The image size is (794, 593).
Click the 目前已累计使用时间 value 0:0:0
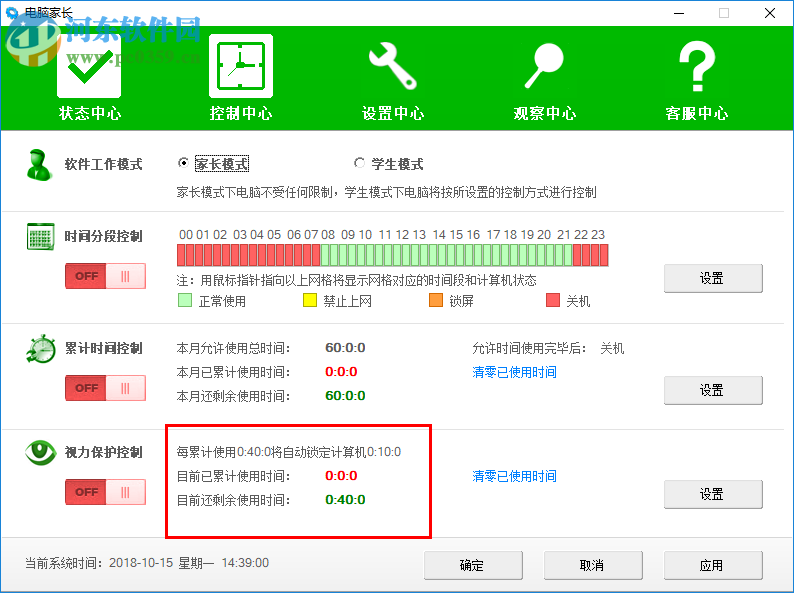tap(341, 476)
